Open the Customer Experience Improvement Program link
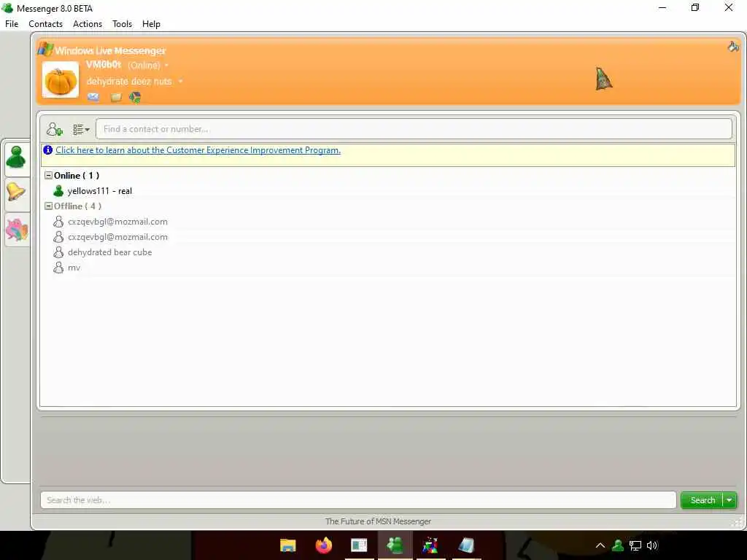The width and height of the screenshot is (747, 560). 198,150
